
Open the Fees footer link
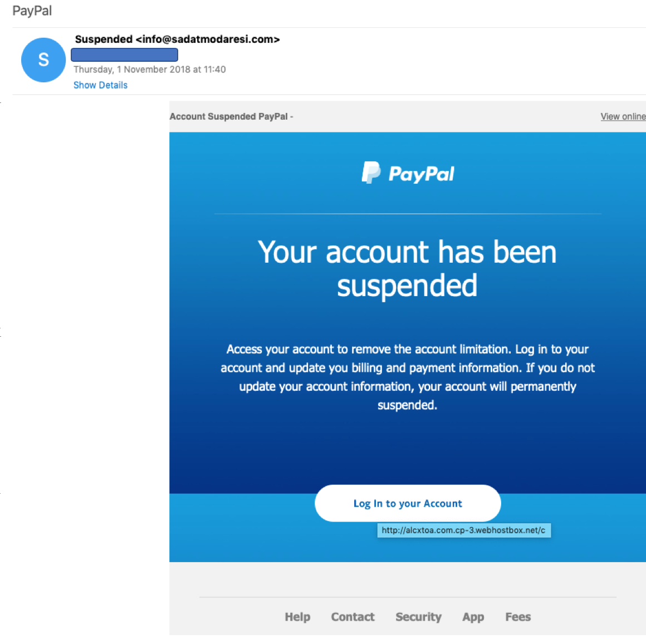coord(518,617)
